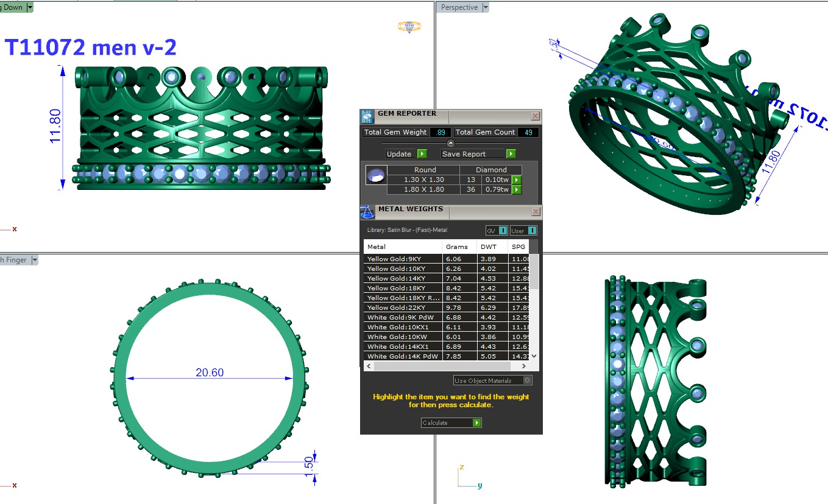Open the Looking Down viewport dropdown arrow
The height and width of the screenshot is (504, 828).
30,7
